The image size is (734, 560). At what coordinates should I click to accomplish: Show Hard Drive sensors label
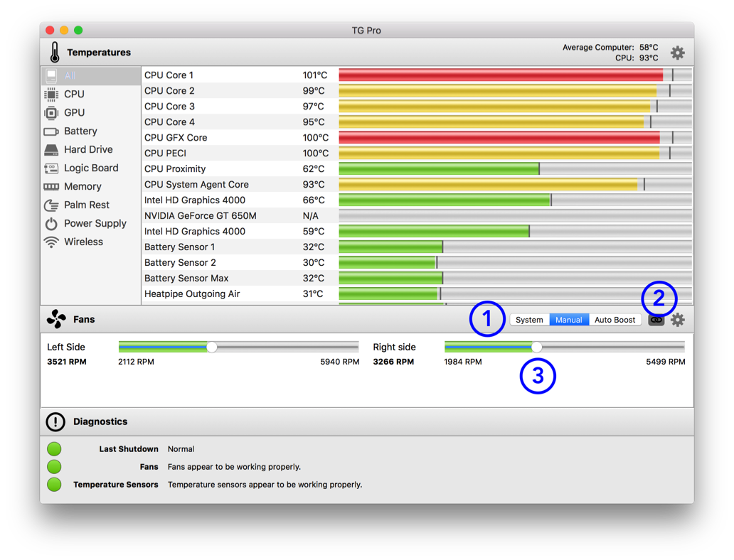point(88,150)
